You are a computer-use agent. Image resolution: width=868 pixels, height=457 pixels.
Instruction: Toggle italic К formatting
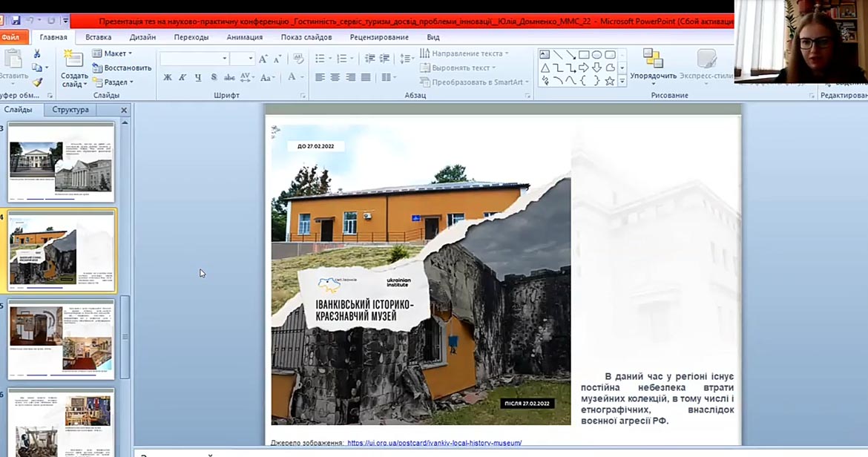pyautogui.click(x=182, y=77)
